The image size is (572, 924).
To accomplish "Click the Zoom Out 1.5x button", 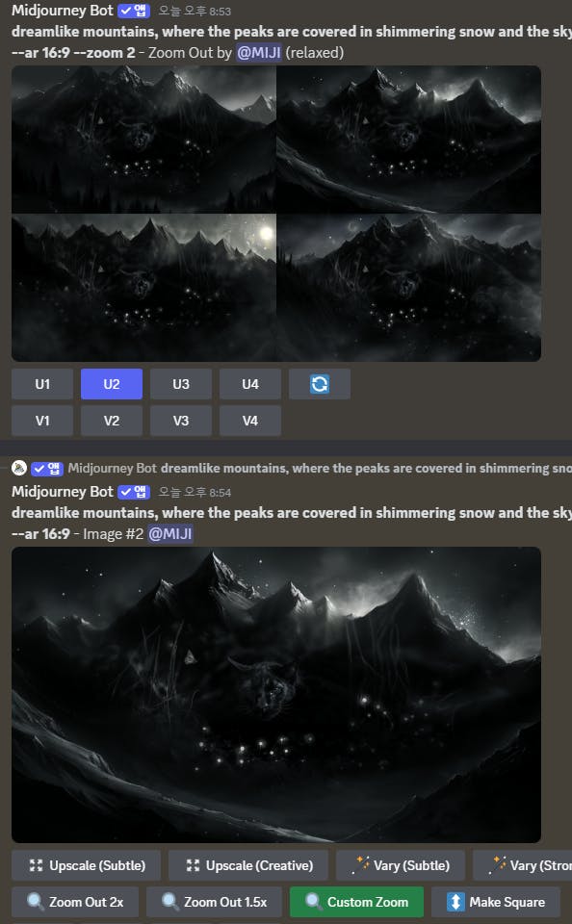I will [215, 902].
